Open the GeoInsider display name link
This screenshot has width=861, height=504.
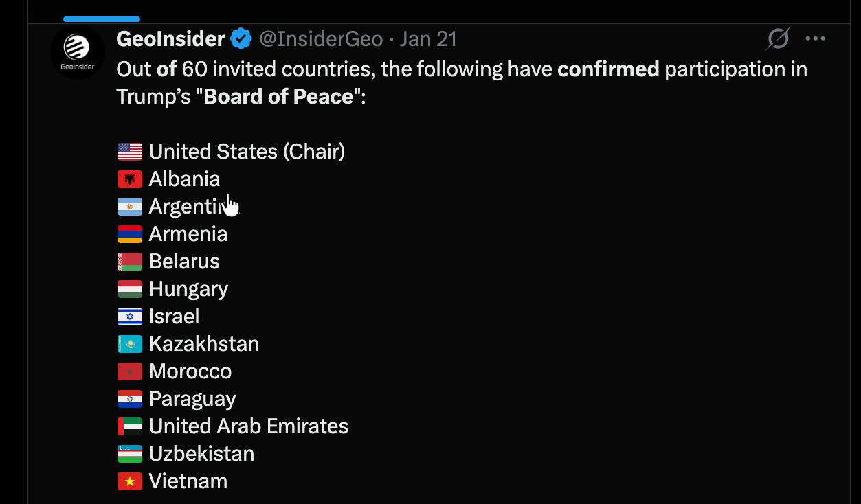coord(170,39)
